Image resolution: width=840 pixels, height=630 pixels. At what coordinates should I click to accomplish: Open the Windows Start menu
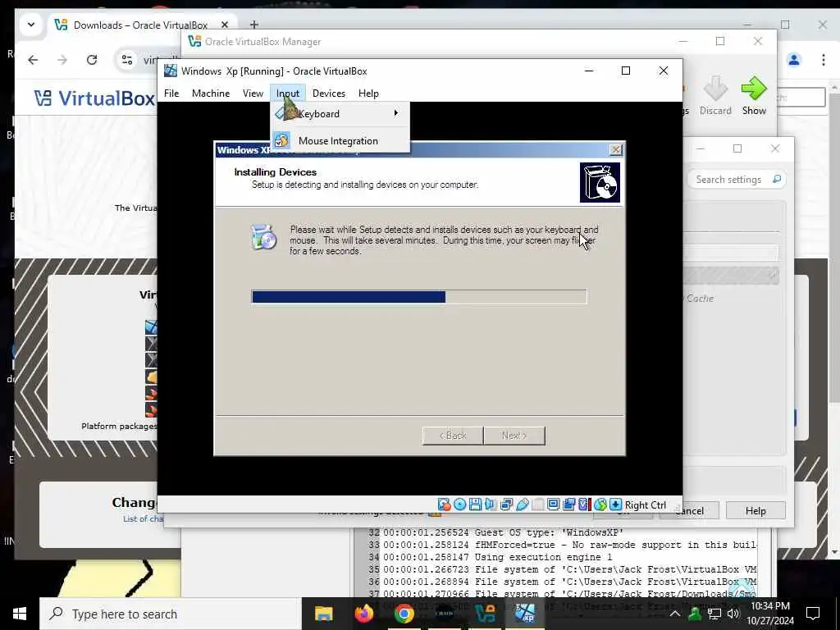tap(20, 614)
